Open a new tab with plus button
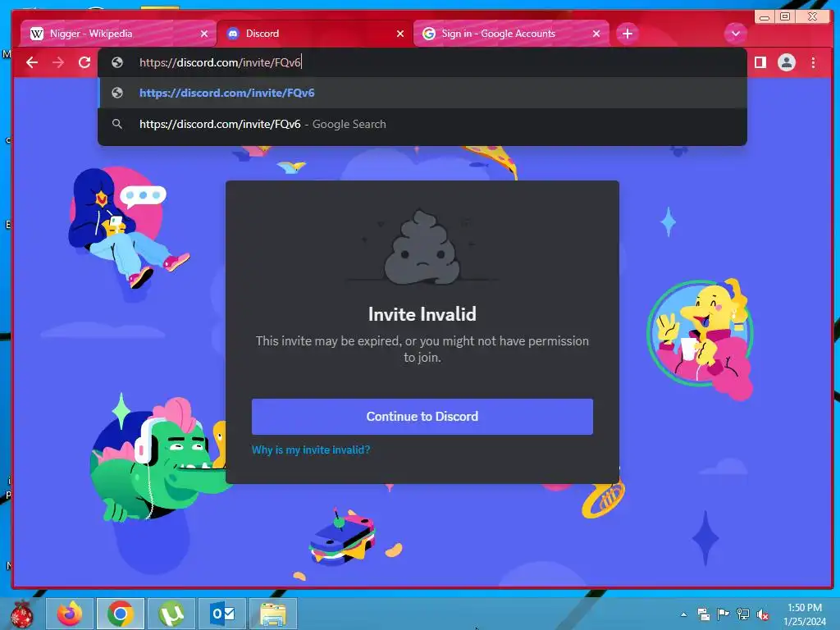The image size is (840, 630). 628,34
